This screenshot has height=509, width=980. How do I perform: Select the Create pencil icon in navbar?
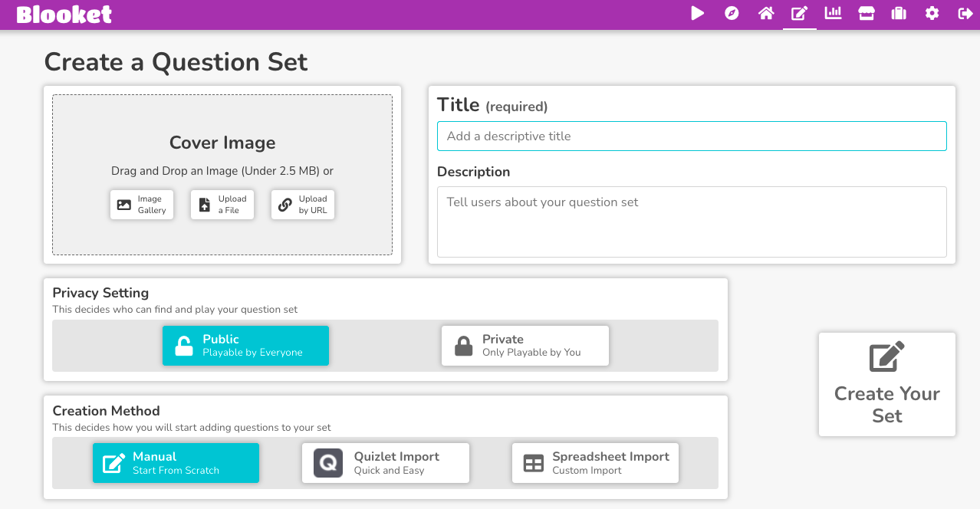click(x=799, y=13)
